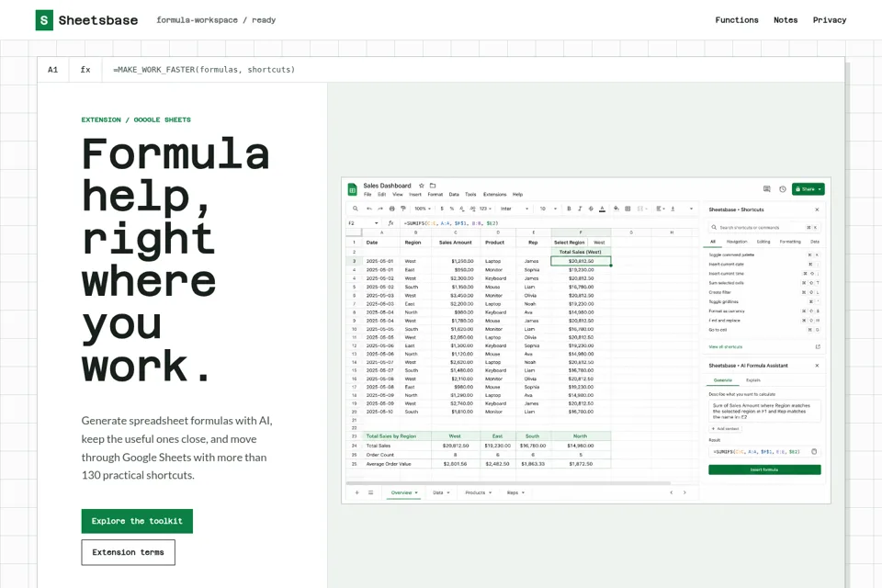Open the F2 name box dropdown
Screen dimensions: 882x588
coord(377,223)
